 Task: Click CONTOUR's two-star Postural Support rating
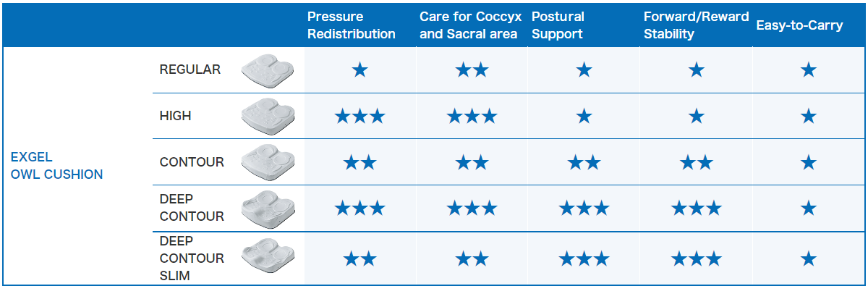[584, 162]
